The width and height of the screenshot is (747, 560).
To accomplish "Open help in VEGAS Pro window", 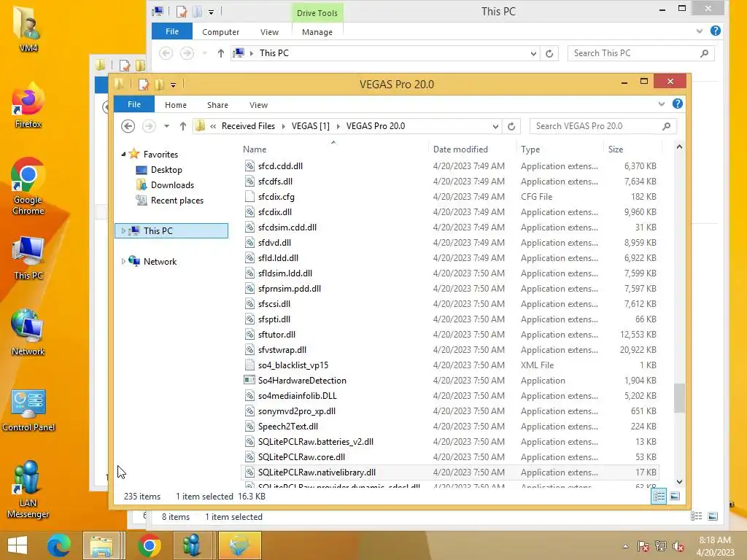I will pyautogui.click(x=678, y=104).
